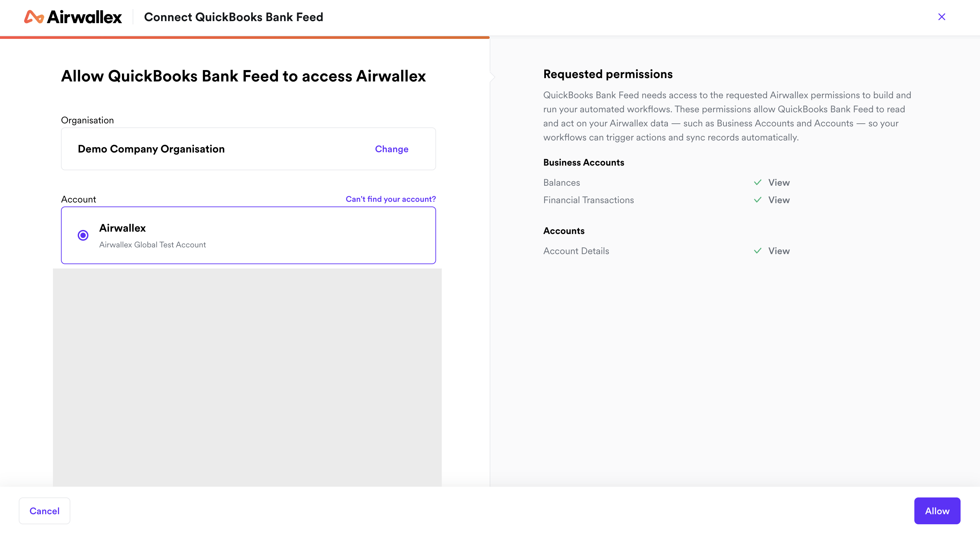The image size is (980, 535).
Task: Click the Account Details View checkmark icon
Action: [758, 251]
